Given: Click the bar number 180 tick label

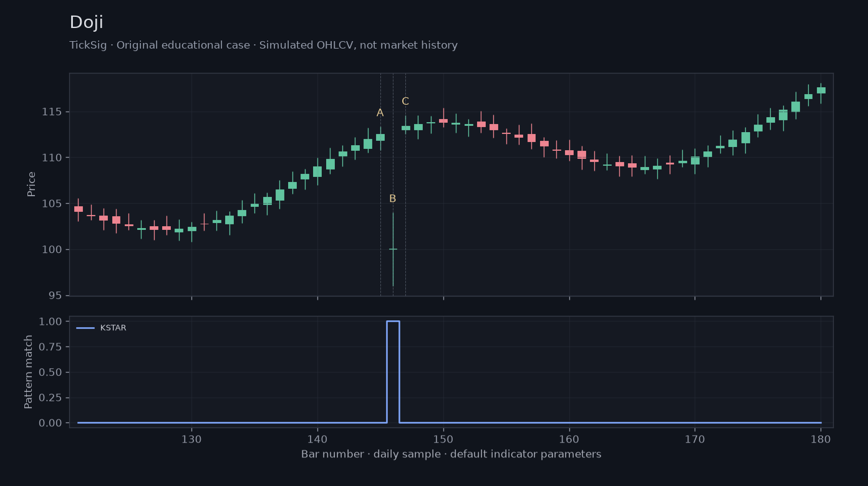Looking at the screenshot, I should pos(821,439).
